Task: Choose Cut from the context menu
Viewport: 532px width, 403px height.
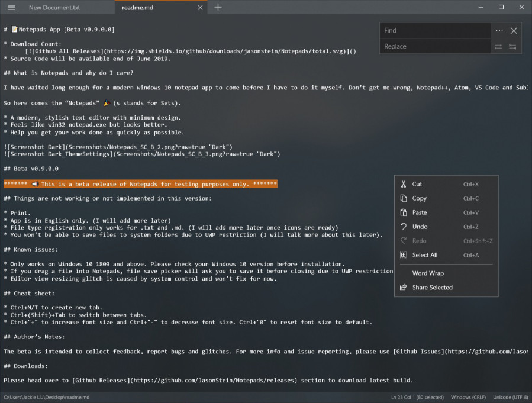Action: point(446,184)
